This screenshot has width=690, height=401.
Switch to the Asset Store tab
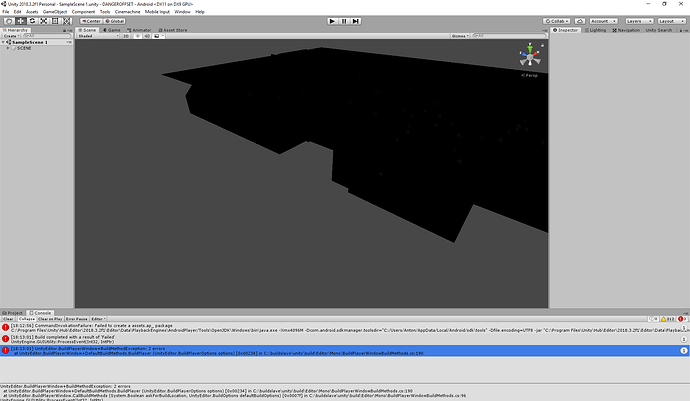pyautogui.click(x=173, y=30)
